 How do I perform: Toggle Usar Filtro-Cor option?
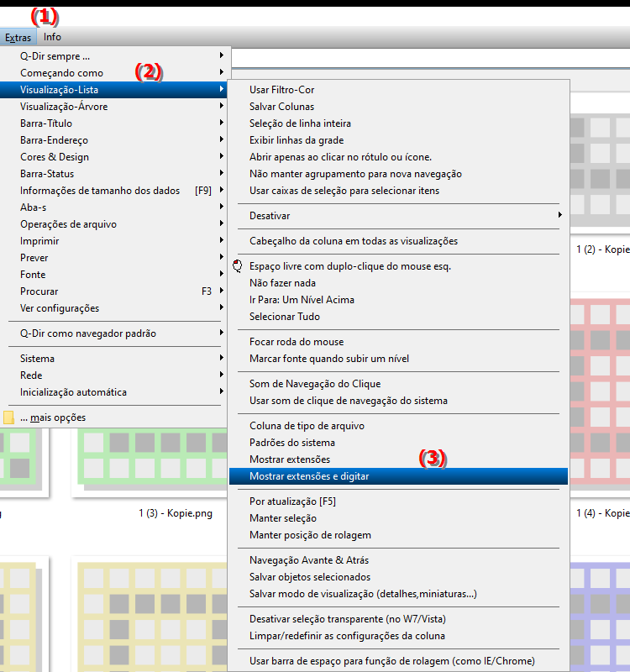click(281, 90)
